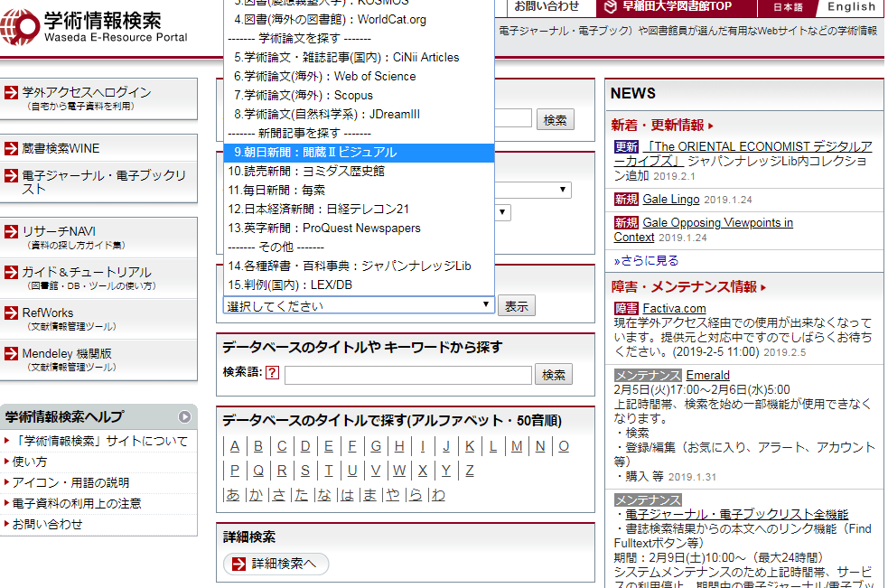Viewport: 888px width, 588px height.
Task: Click the arrow icon beside 電子ジャーナル・電子ブックリスト
Action: [x=12, y=175]
